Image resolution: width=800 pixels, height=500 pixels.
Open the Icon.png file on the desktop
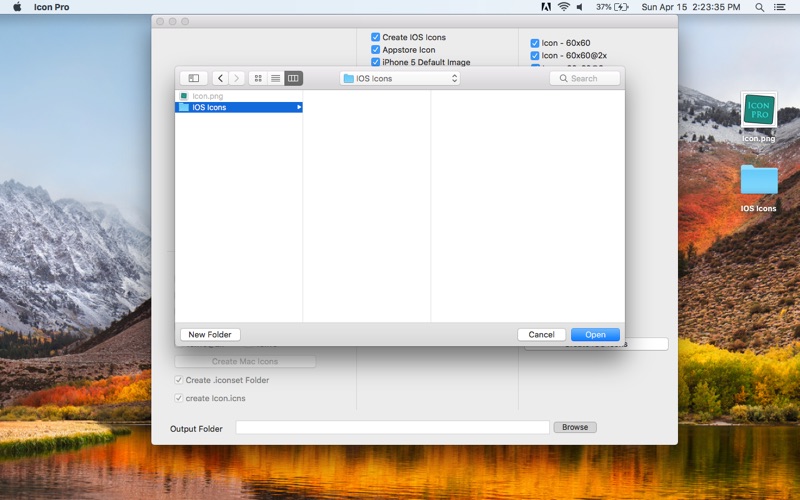click(x=759, y=117)
